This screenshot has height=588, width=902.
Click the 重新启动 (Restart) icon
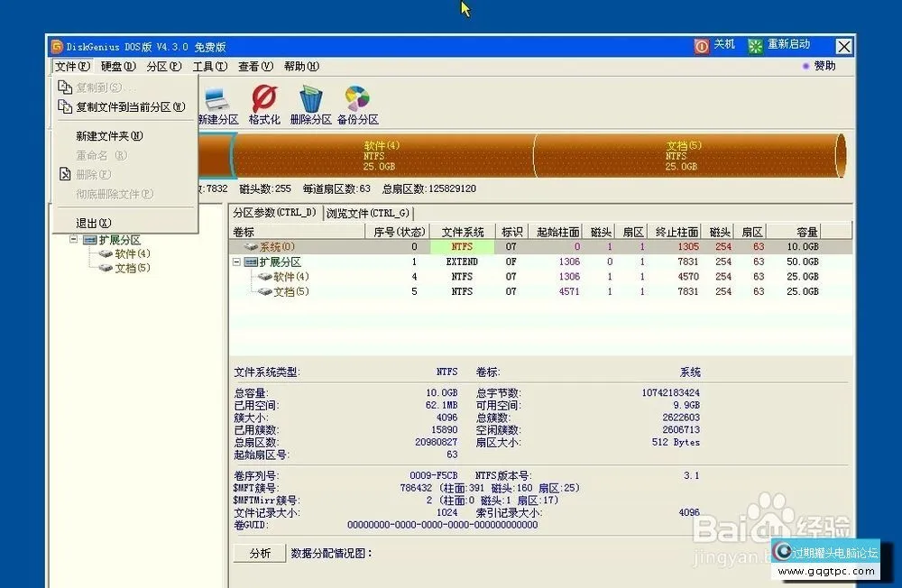point(755,45)
